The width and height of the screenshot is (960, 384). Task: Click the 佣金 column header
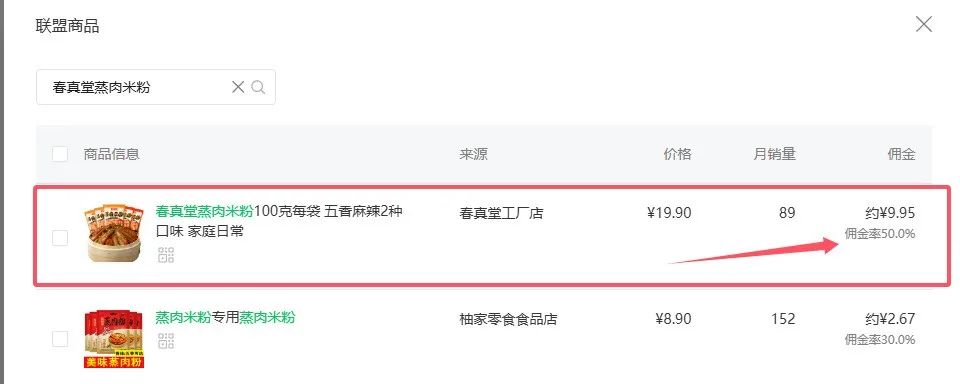point(901,154)
